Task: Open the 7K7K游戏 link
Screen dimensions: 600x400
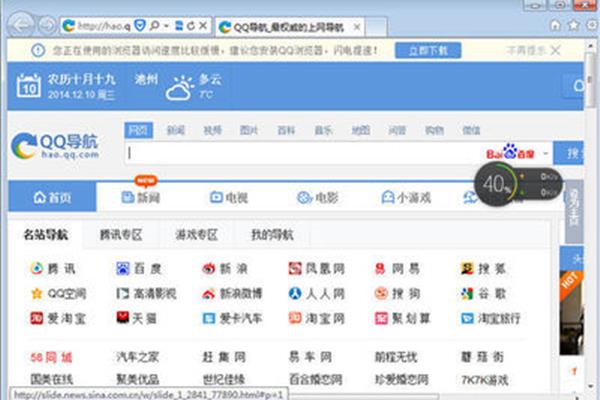Action: (485, 380)
